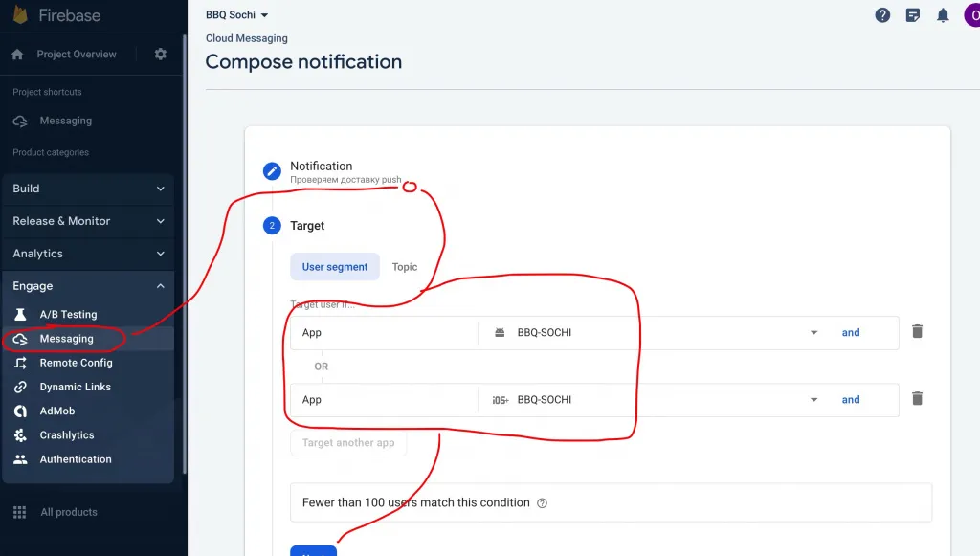Open the feedback notes icon
The width and height of the screenshot is (980, 556).
(912, 15)
